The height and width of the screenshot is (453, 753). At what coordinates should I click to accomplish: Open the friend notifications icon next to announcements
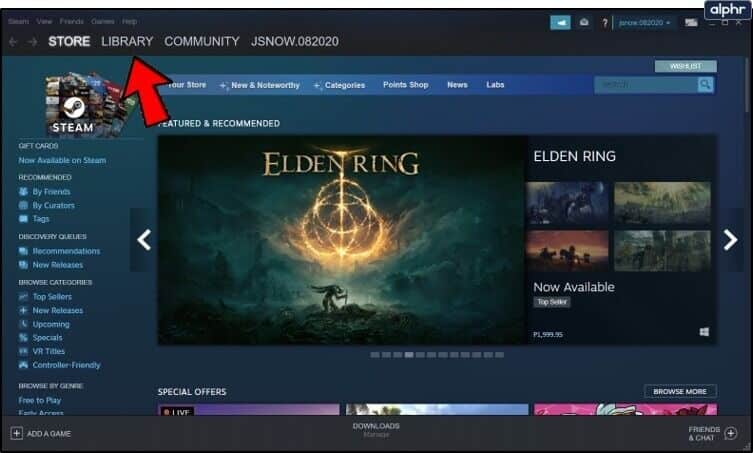584,22
